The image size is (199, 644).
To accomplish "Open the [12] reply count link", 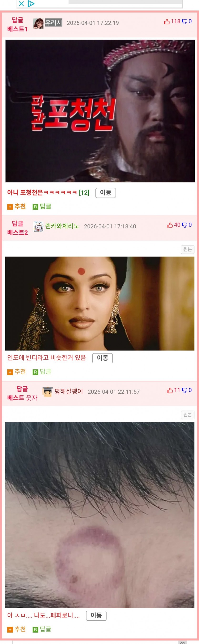I will coord(84,192).
